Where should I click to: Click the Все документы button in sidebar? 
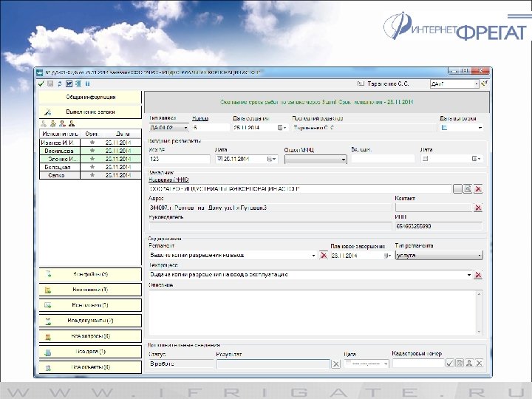[x=89, y=321]
